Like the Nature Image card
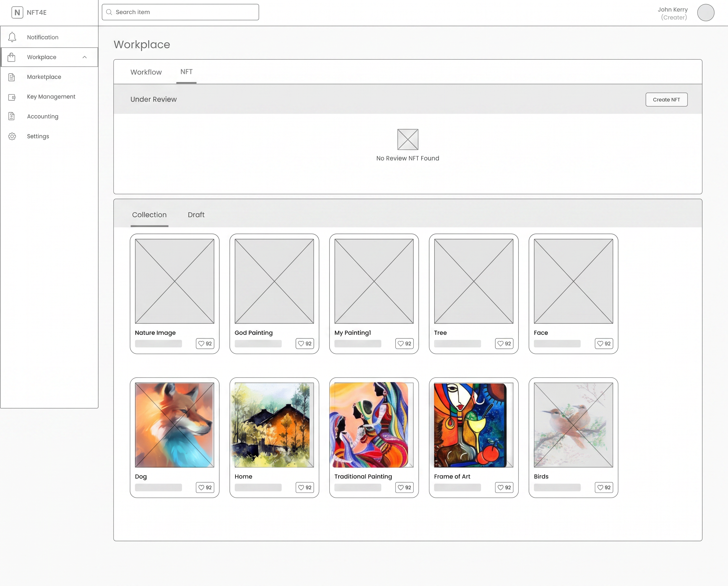This screenshot has width=728, height=586. point(205,344)
